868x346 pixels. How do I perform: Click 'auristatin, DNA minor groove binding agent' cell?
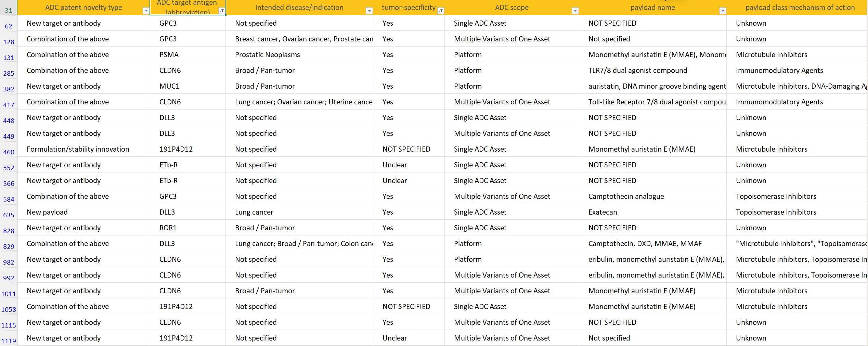point(653,86)
